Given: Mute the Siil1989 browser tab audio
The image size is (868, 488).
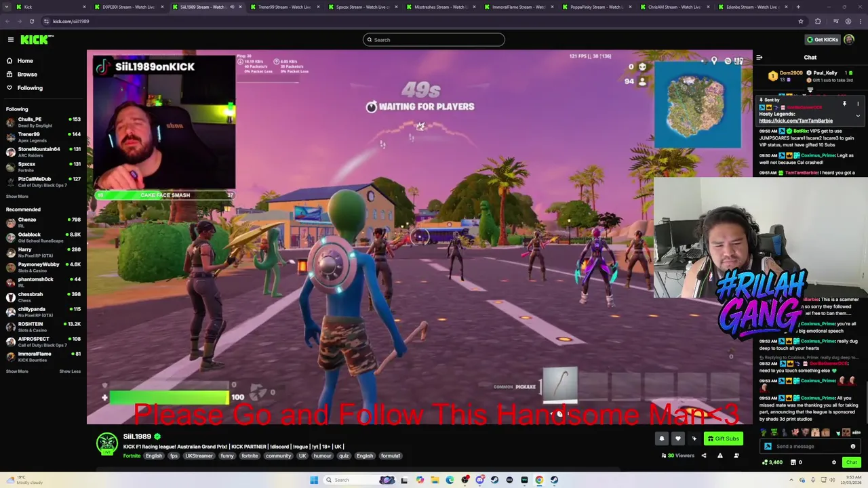Looking at the screenshot, I should point(232,7).
